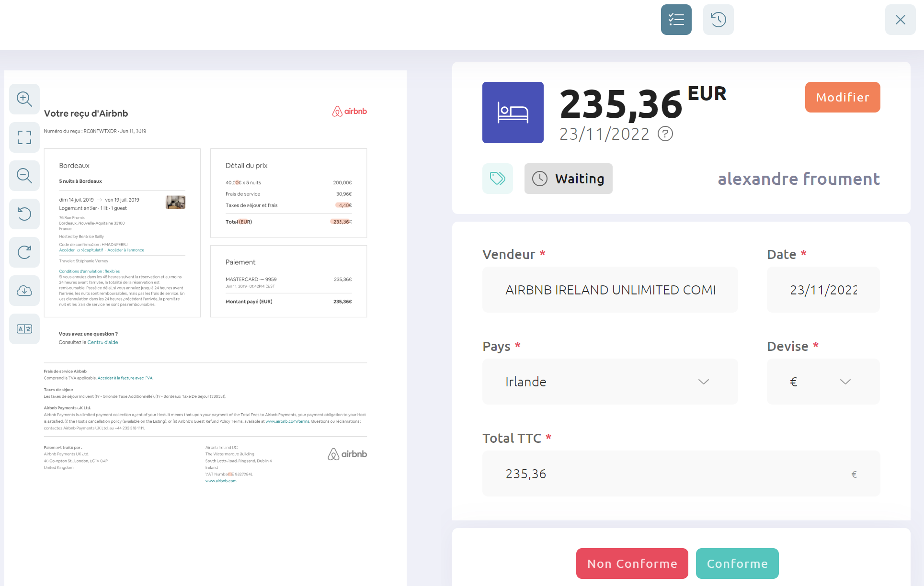Click the listing photo thumbnail in receipt
Screen dimensions: 924x586
(x=175, y=202)
